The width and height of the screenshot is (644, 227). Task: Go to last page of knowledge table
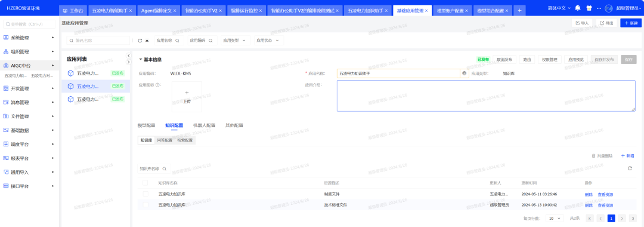(633, 219)
